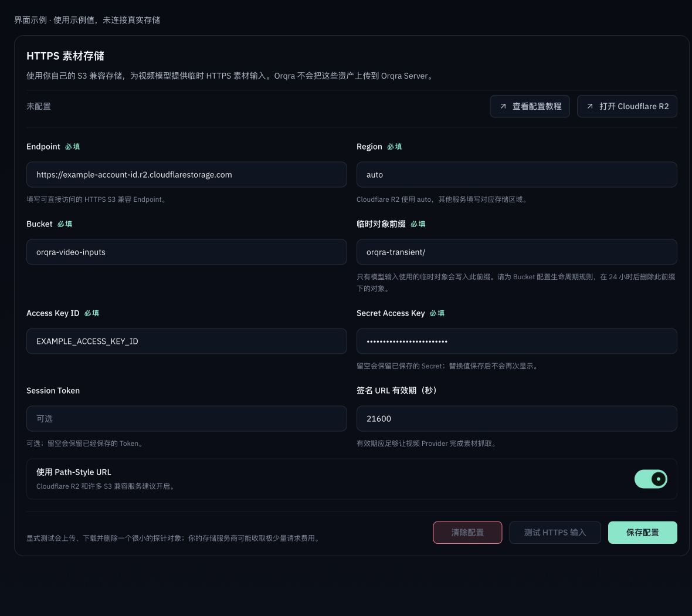Click hint 可选；留空会保留已经保存的 Token
The image size is (692, 616).
pos(86,444)
